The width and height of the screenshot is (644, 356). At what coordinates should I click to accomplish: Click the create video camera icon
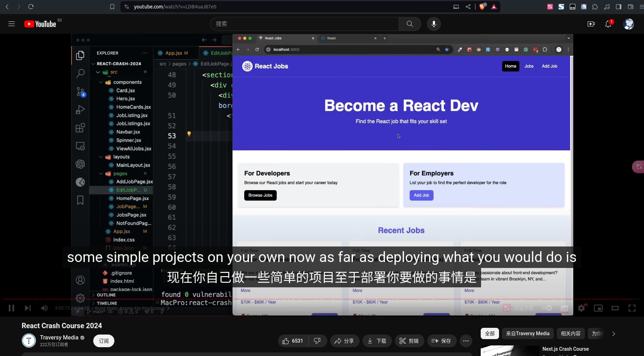click(591, 24)
